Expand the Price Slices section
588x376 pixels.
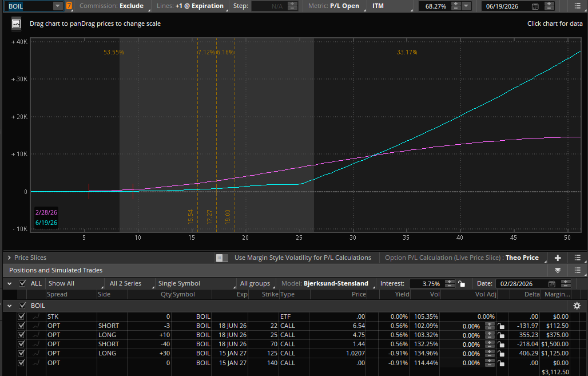(x=9, y=258)
